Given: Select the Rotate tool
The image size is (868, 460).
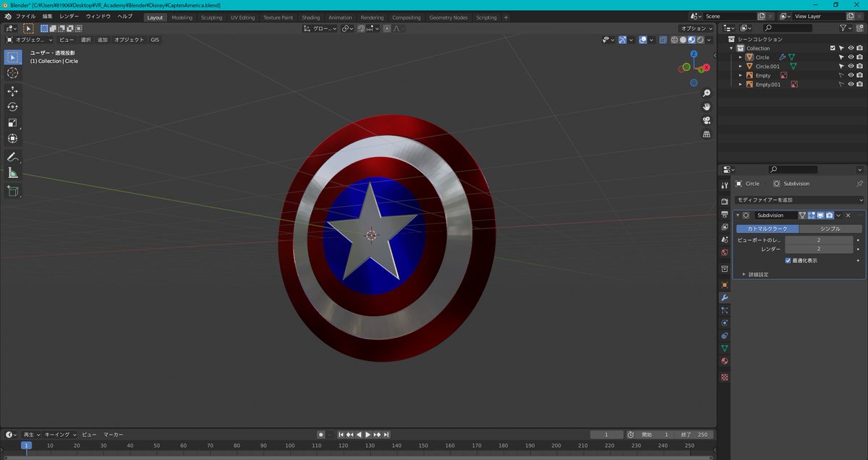Looking at the screenshot, I should click(x=12, y=107).
